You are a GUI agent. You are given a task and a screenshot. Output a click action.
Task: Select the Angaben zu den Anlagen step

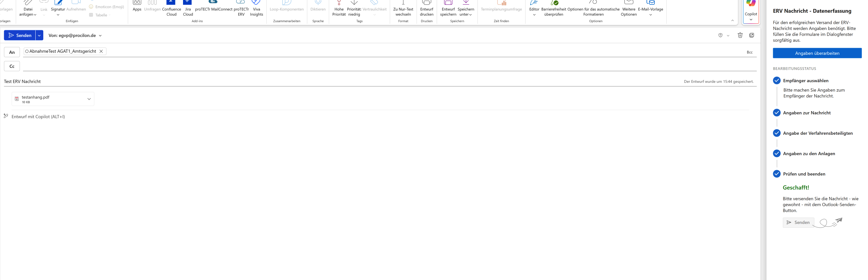click(809, 154)
